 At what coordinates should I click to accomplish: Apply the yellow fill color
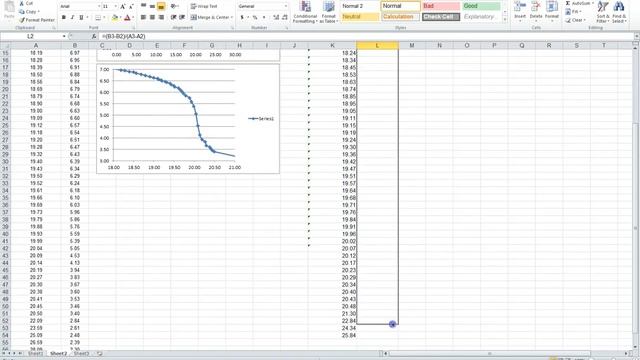(x=115, y=18)
